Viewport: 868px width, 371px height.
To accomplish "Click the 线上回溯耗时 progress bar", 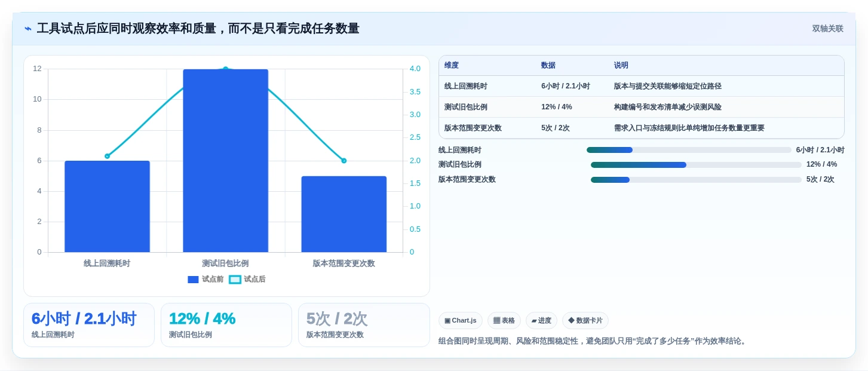I will (x=689, y=150).
